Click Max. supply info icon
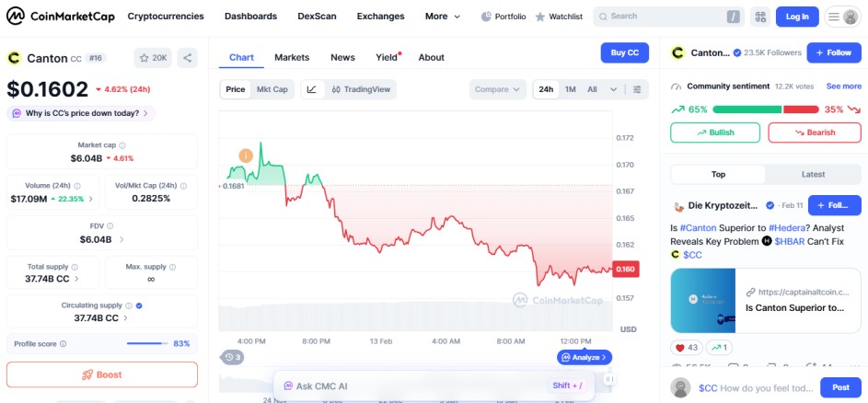Screen dimensions: 868x403 pyautogui.click(x=172, y=267)
